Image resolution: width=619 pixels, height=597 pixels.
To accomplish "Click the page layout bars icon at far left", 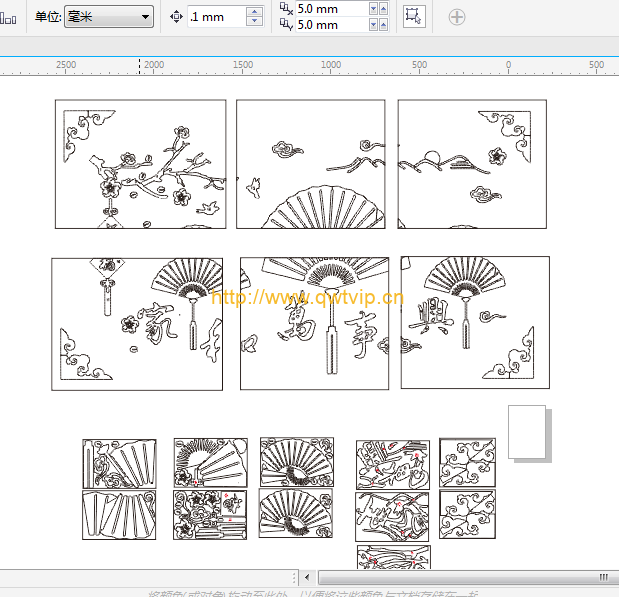I will 8,18.
